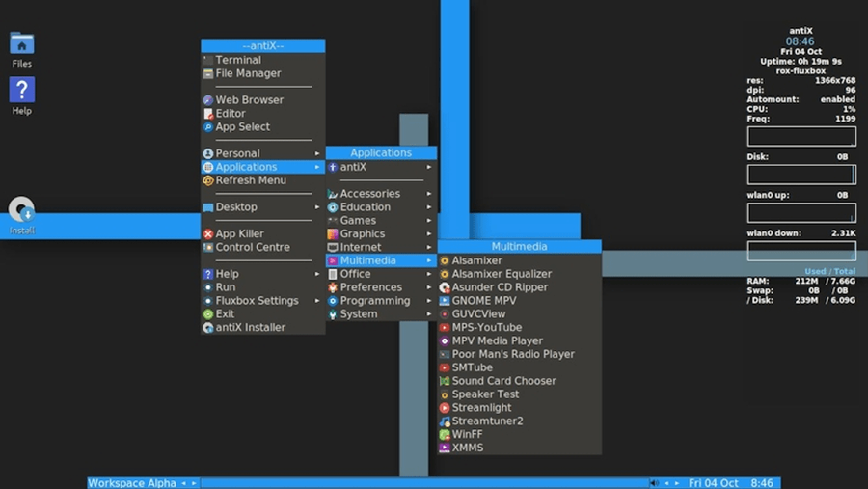868x489 pixels.
Task: Expand the Education submenu arrow
Action: (x=429, y=207)
